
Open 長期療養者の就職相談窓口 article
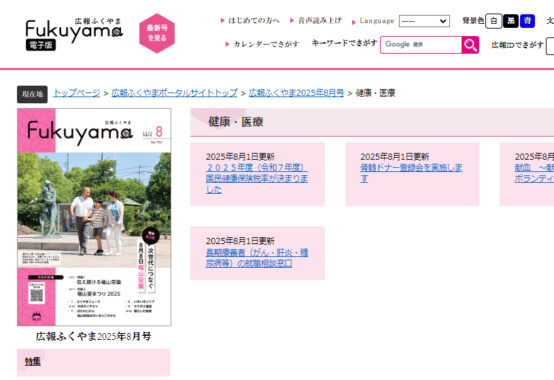pyautogui.click(x=257, y=258)
